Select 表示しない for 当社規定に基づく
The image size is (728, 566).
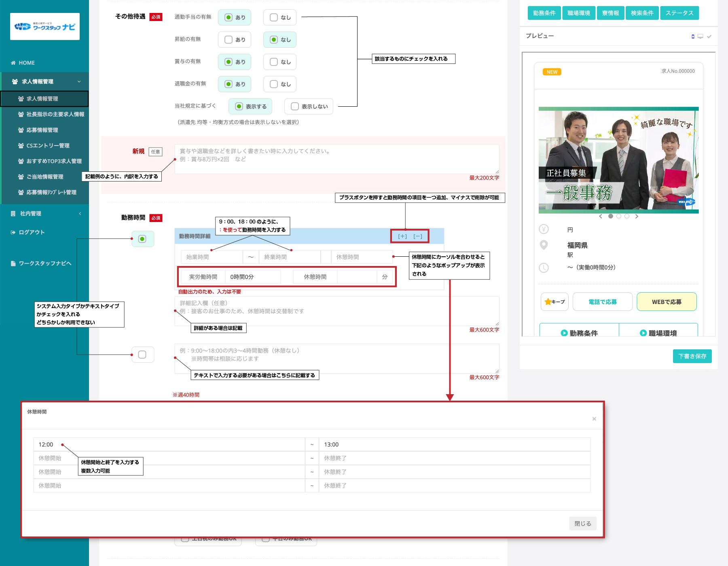309,106
